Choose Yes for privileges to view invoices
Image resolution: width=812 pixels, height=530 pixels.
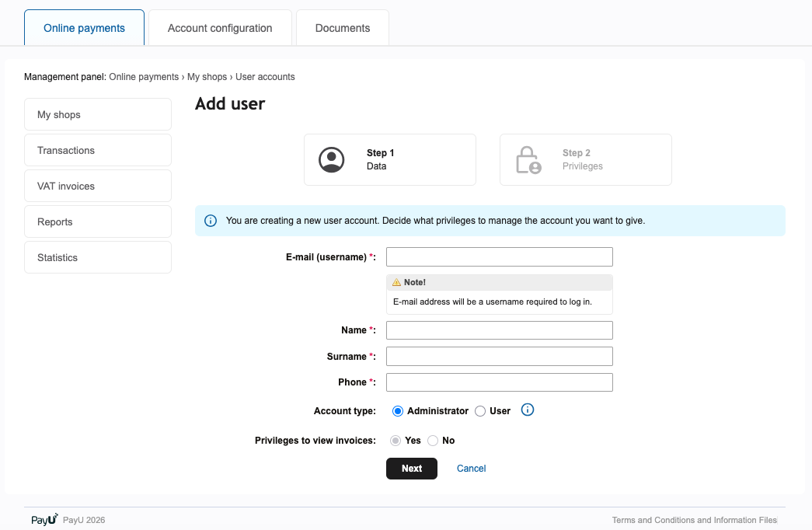396,440
